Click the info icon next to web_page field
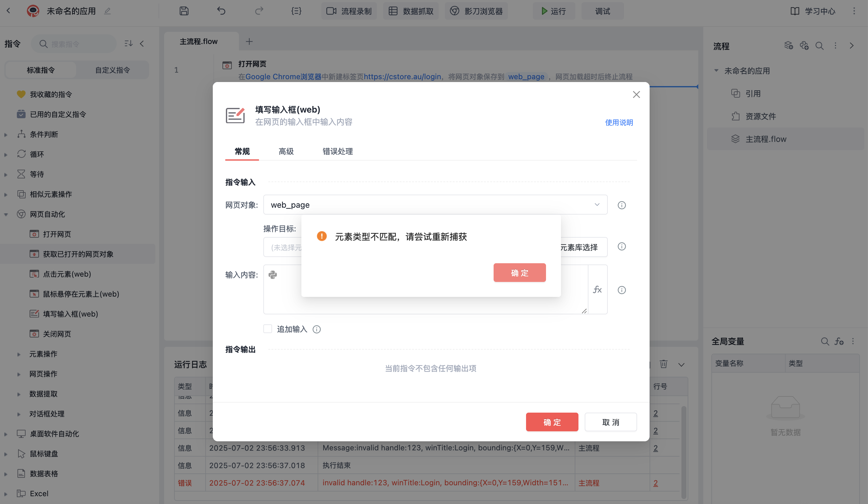Viewport: 868px width, 504px height. (x=622, y=205)
